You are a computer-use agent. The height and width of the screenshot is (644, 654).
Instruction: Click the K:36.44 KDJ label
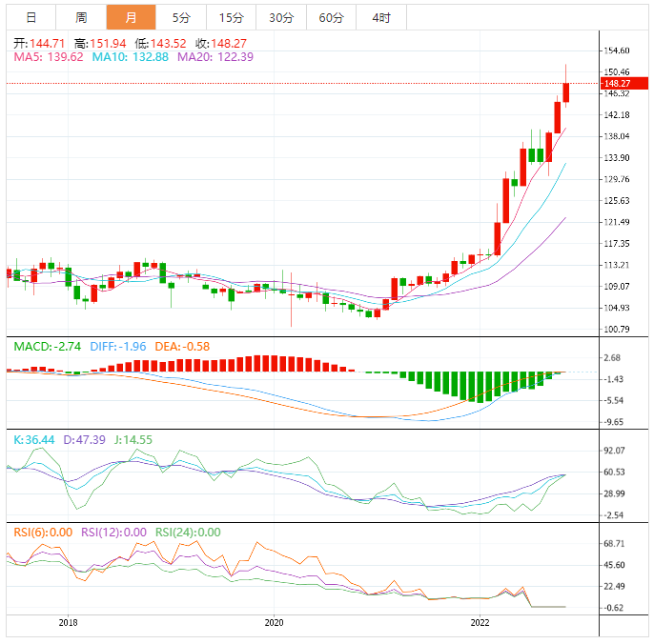[x=33, y=440]
